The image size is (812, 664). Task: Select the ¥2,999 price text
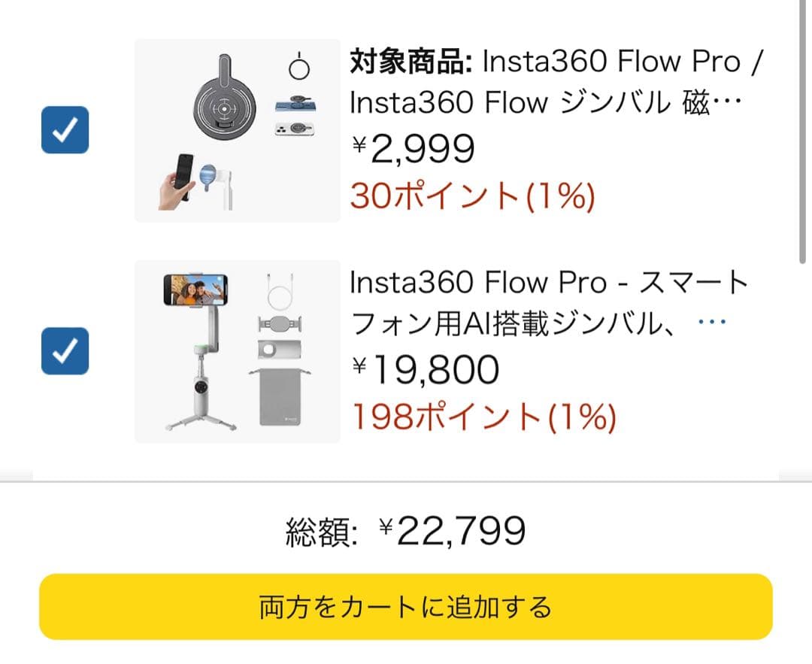point(412,148)
